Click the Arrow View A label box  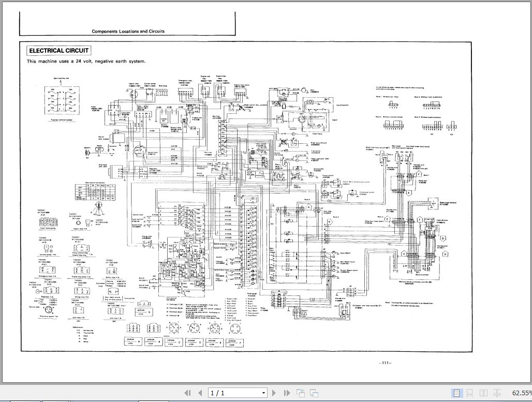click(132, 341)
